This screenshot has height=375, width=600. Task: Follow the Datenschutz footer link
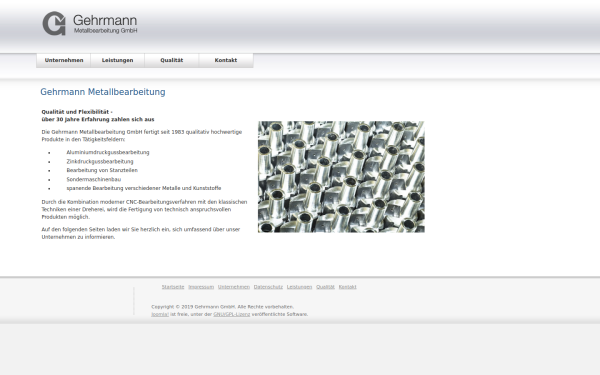268,287
